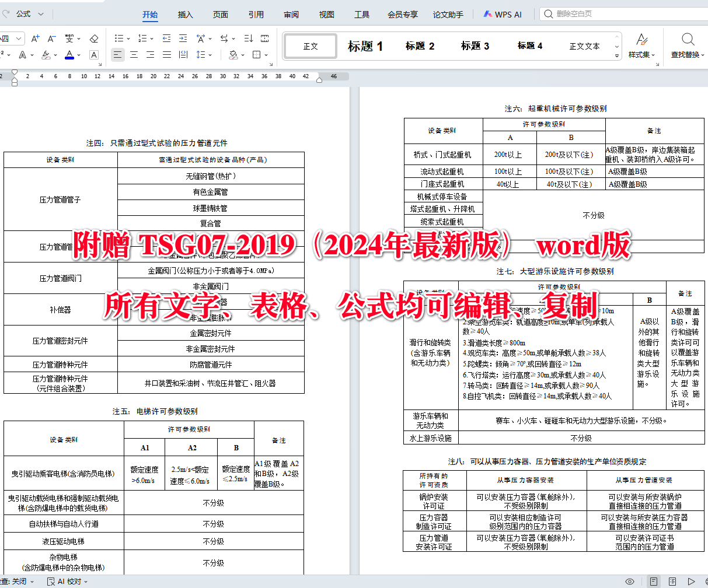Apply text highlight with marker icon
Screen dimensions: 708x588
tap(46, 55)
